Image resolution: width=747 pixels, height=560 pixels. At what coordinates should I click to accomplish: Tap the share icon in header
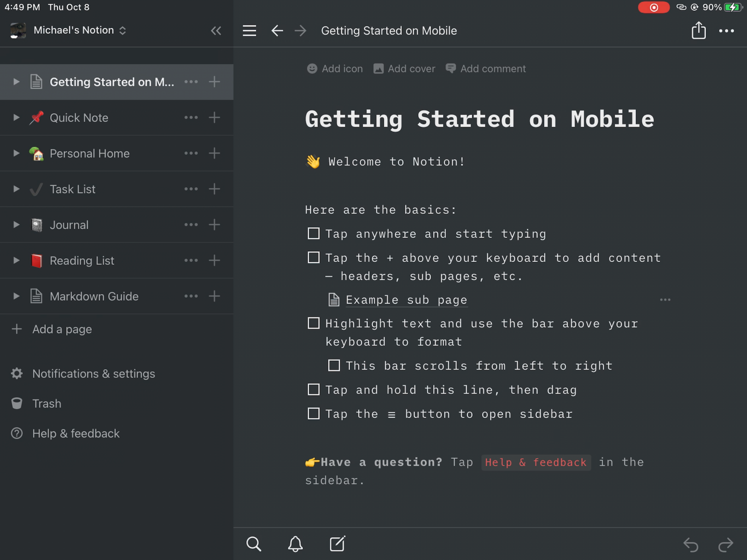698,30
